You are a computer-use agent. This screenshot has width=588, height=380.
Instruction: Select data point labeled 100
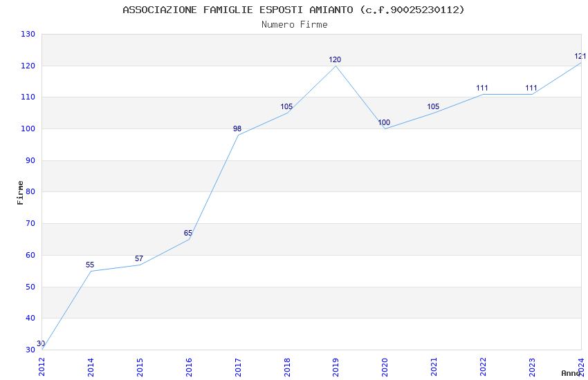(x=384, y=122)
